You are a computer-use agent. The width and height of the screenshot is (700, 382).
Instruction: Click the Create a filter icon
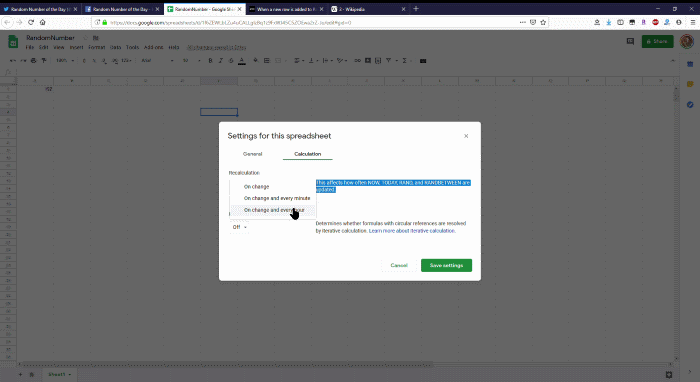[388, 61]
